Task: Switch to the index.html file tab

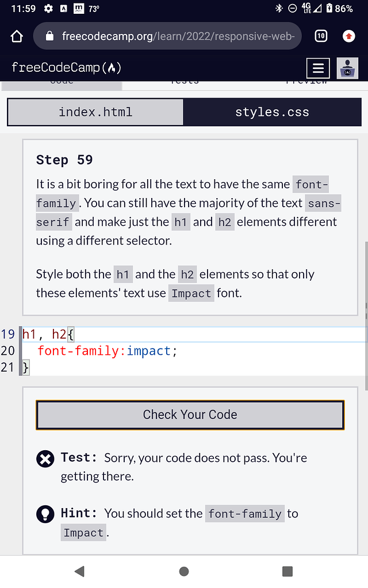Action: 95,112
